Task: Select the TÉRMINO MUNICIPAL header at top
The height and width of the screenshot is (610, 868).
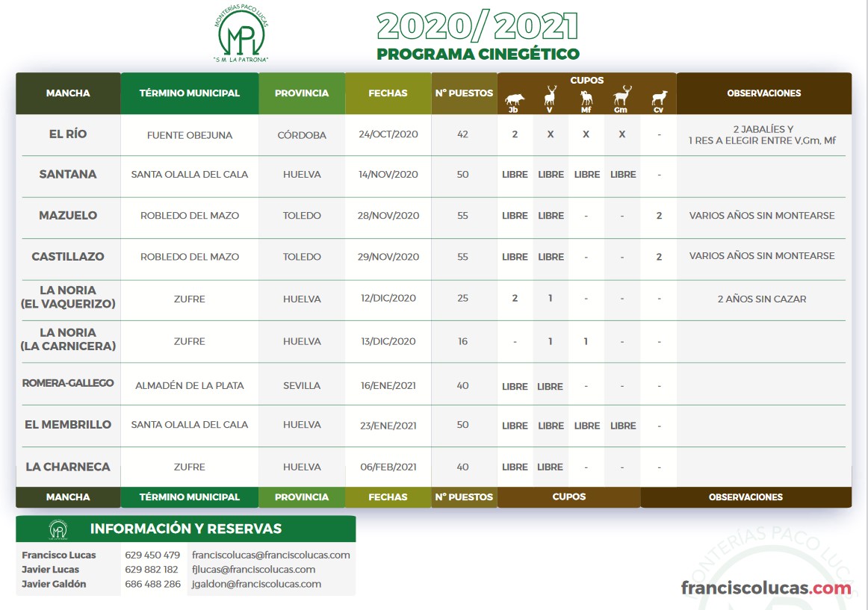Action: pos(190,93)
